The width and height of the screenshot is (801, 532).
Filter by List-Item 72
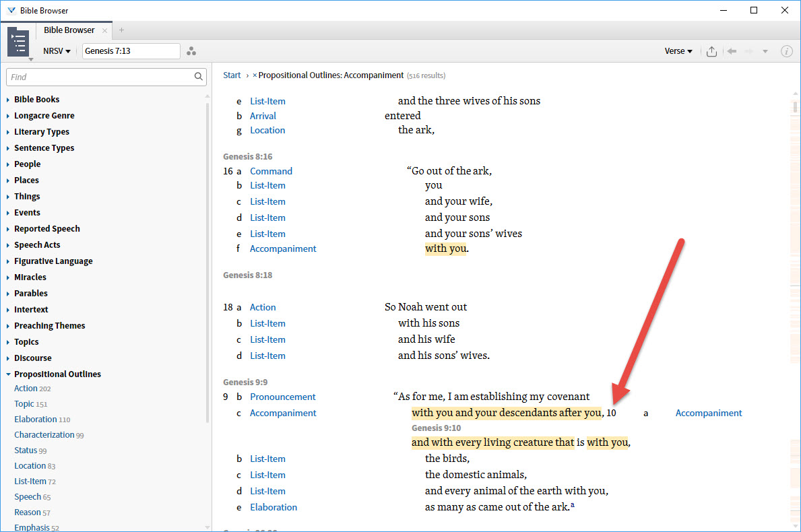[x=35, y=481]
